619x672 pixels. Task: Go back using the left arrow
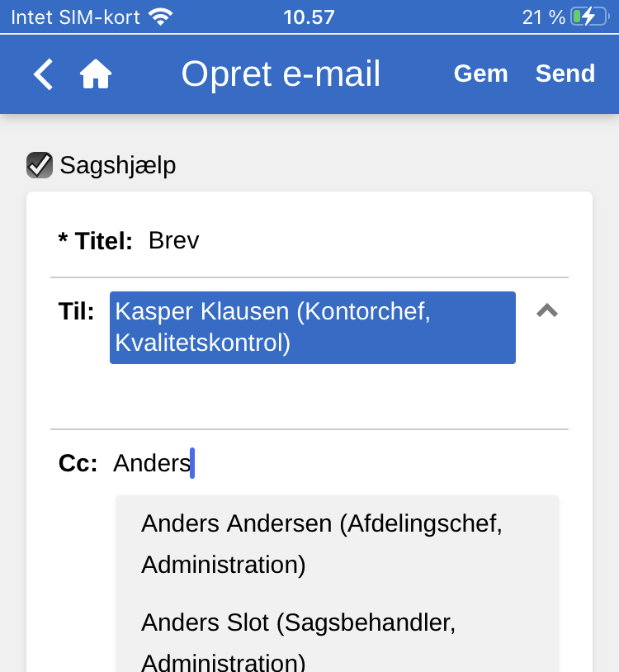(43, 74)
